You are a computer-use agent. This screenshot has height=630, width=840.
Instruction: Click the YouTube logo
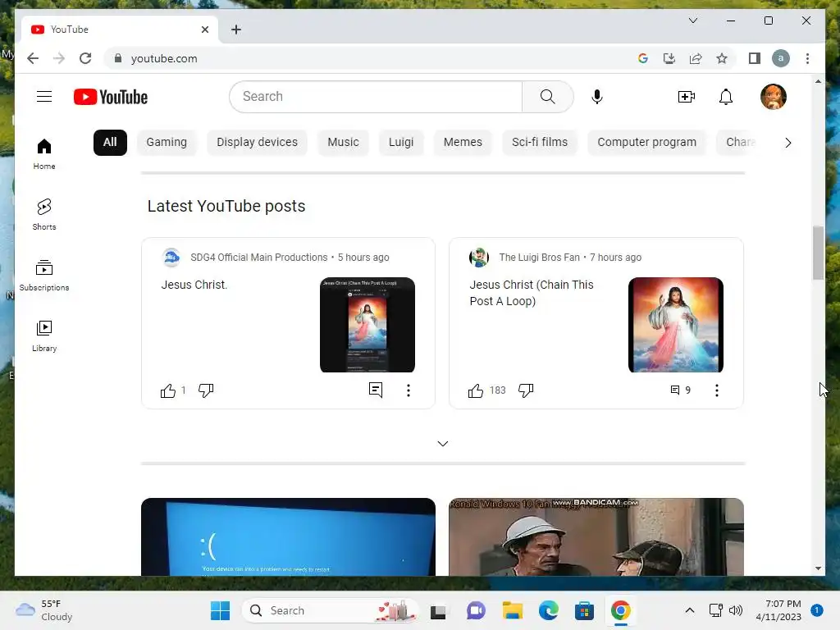click(111, 97)
